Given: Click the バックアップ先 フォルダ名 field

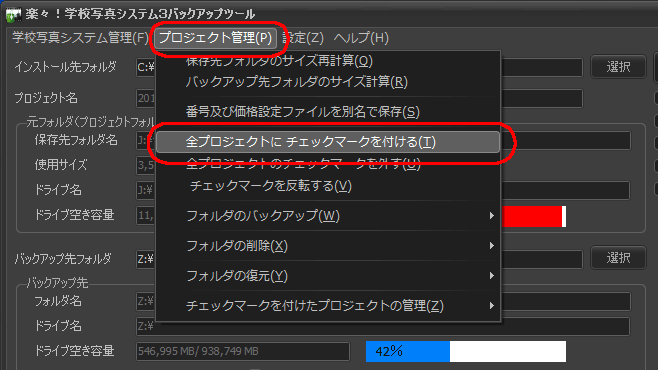Looking at the screenshot, I should (383, 302).
